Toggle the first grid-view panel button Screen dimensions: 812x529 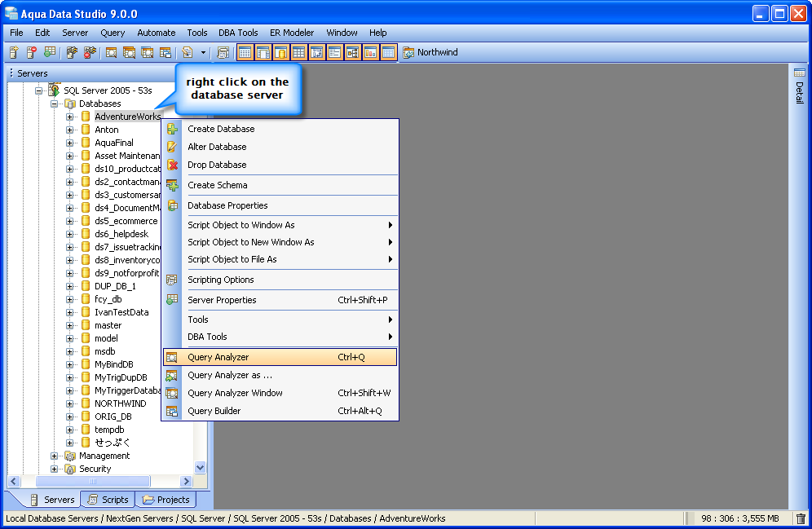point(245,52)
